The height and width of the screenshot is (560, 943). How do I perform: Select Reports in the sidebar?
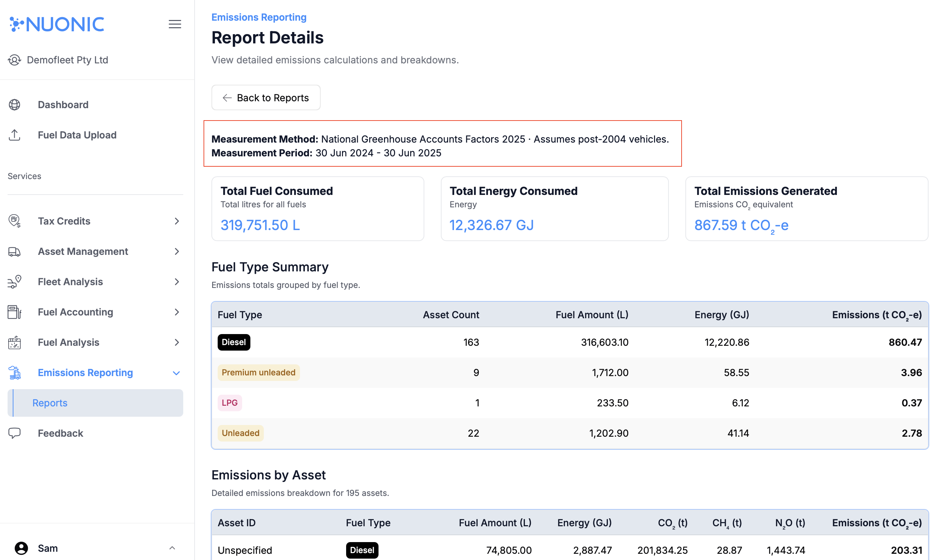click(50, 403)
